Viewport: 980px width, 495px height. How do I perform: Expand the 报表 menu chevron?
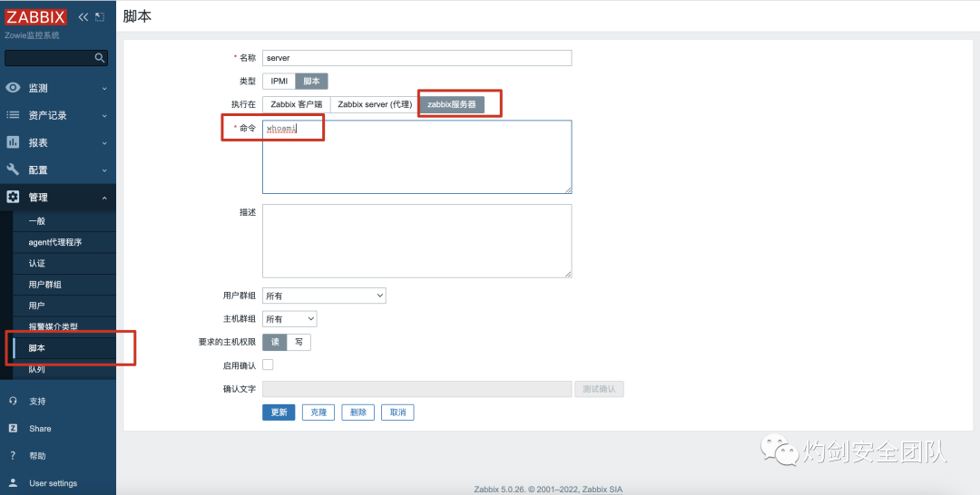(104, 143)
